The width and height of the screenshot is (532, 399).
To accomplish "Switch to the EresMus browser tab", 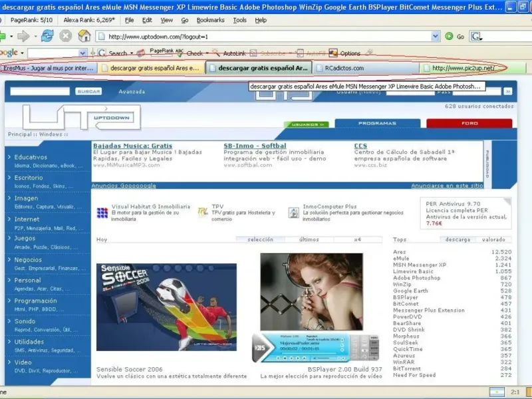I will coord(49,68).
